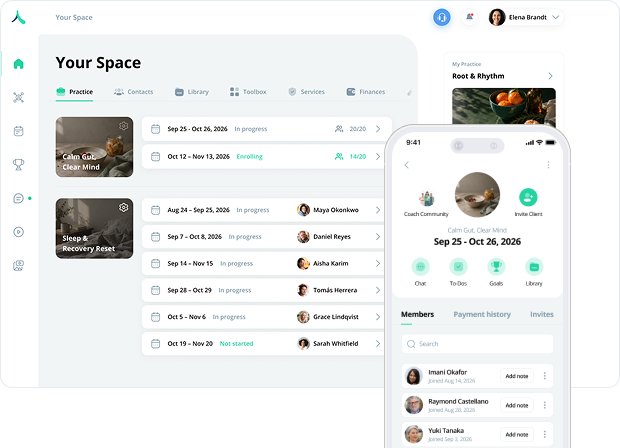
Task: Open Aisha Karim row chevron
Action: (x=378, y=263)
